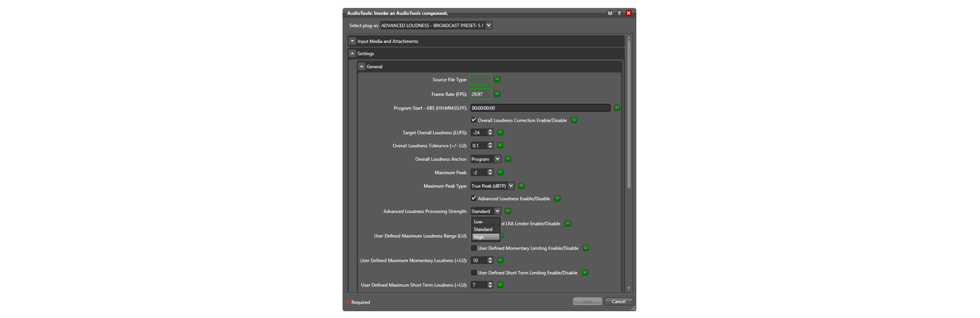Click the Cancel button

tap(618, 301)
